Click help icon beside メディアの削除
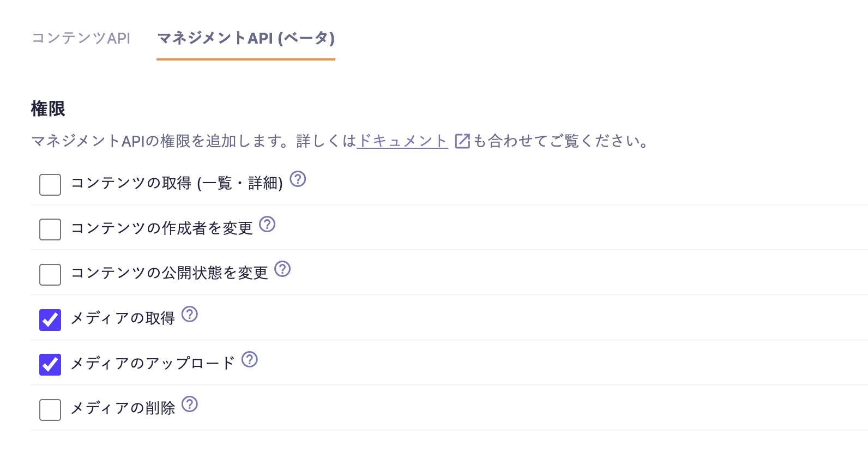868x471 pixels. coord(190,404)
